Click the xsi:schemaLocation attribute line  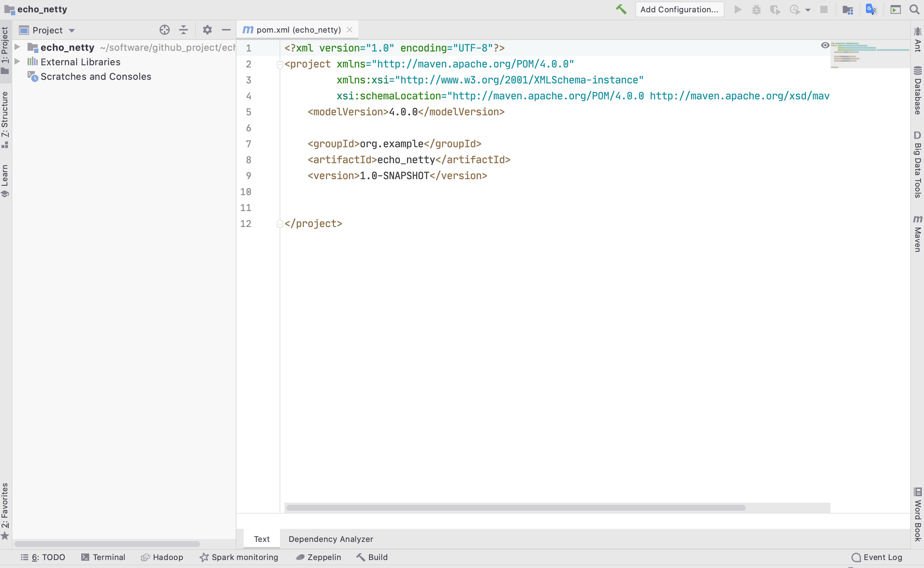(x=582, y=96)
